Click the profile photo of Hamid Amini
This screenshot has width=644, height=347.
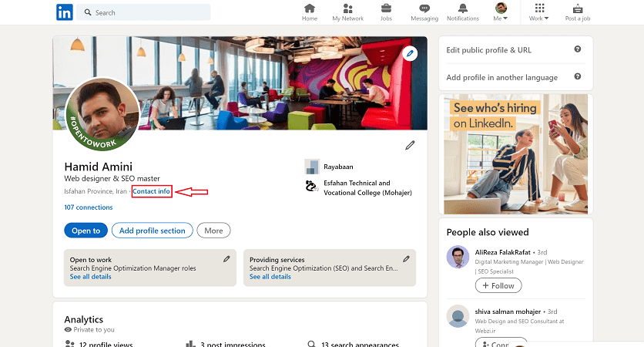point(102,114)
